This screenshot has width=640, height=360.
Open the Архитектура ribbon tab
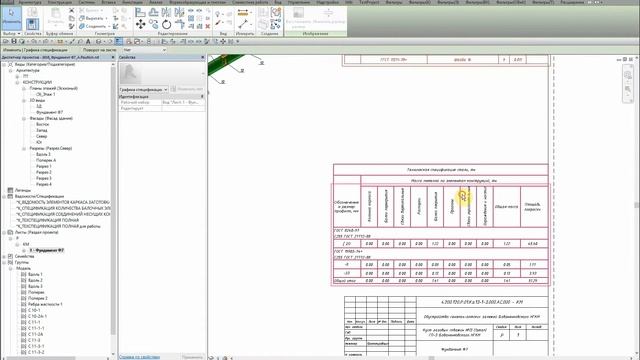pos(30,2)
